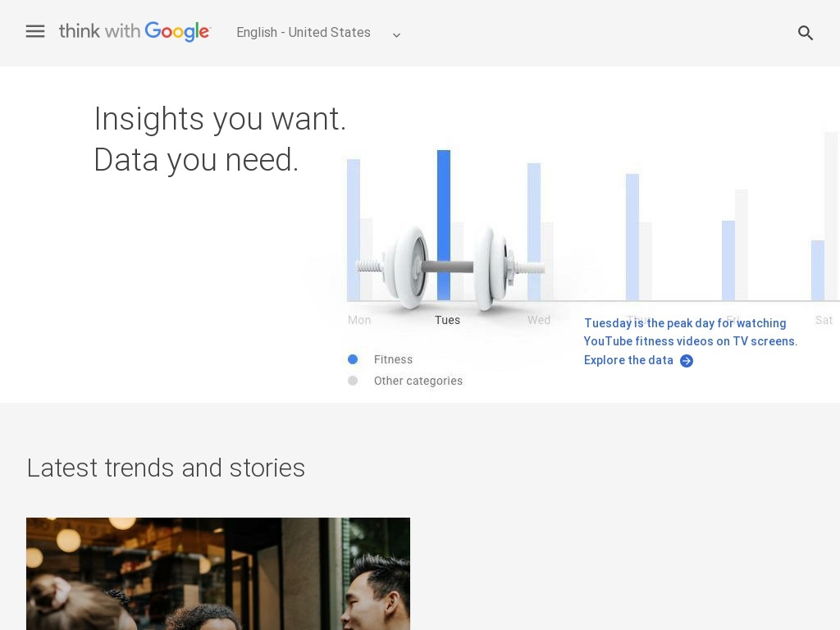
Task: Click the gray Other categories legend dot
Action: click(x=353, y=381)
